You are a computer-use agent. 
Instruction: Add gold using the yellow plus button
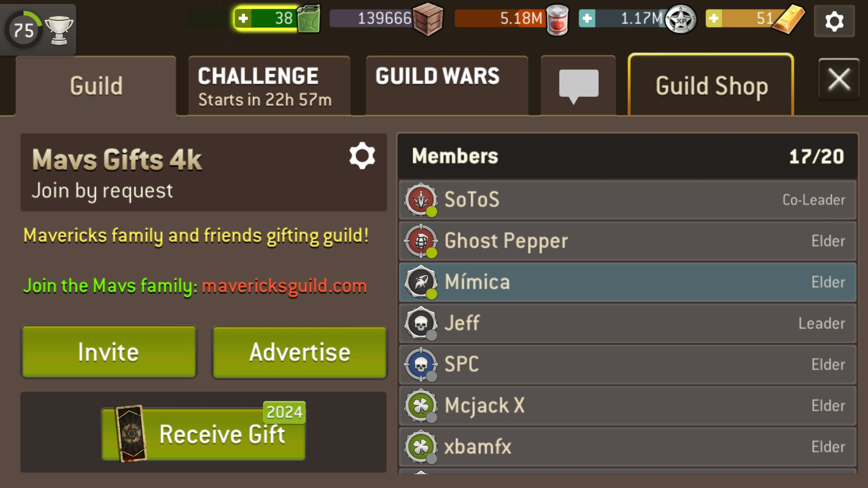pyautogui.click(x=714, y=18)
